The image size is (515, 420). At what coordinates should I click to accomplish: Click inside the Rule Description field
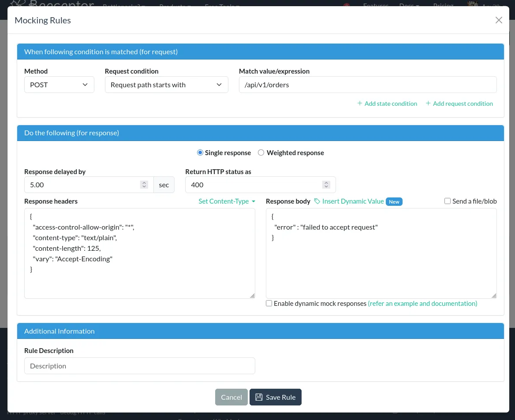coord(139,365)
